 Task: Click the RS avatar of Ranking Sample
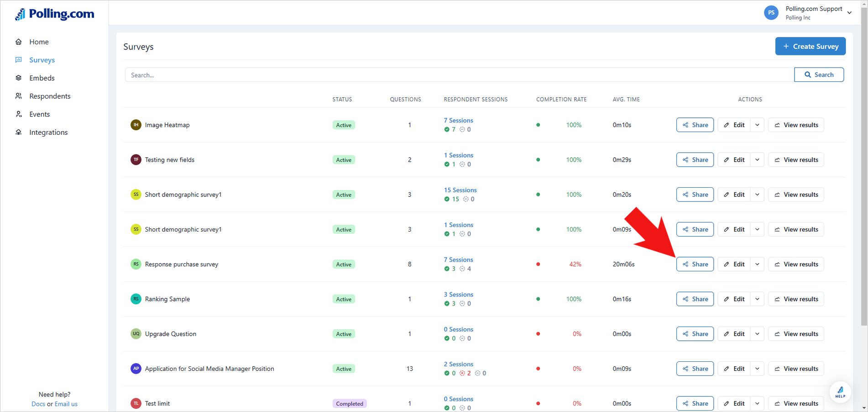136,299
